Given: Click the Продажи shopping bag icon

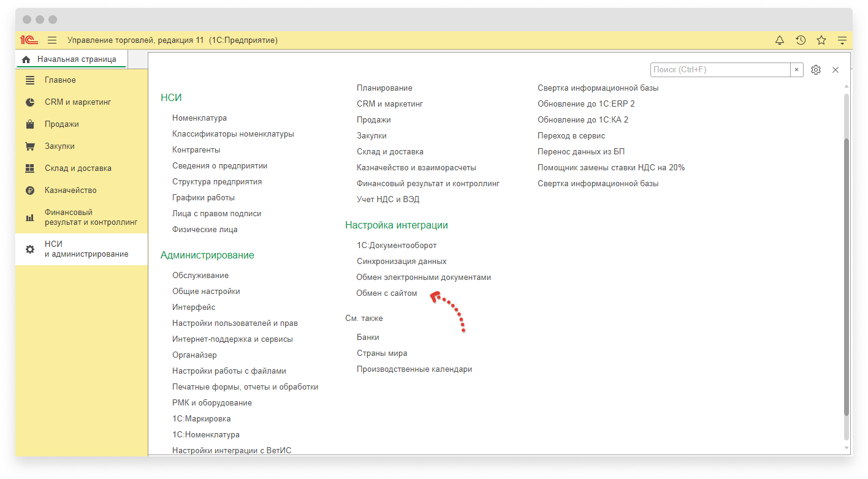Looking at the screenshot, I should [x=30, y=124].
